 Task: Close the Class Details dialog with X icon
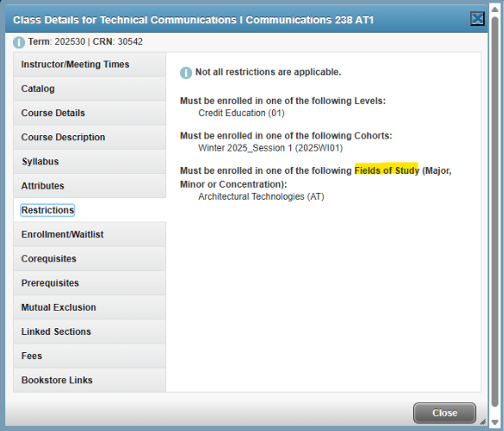pyautogui.click(x=477, y=19)
